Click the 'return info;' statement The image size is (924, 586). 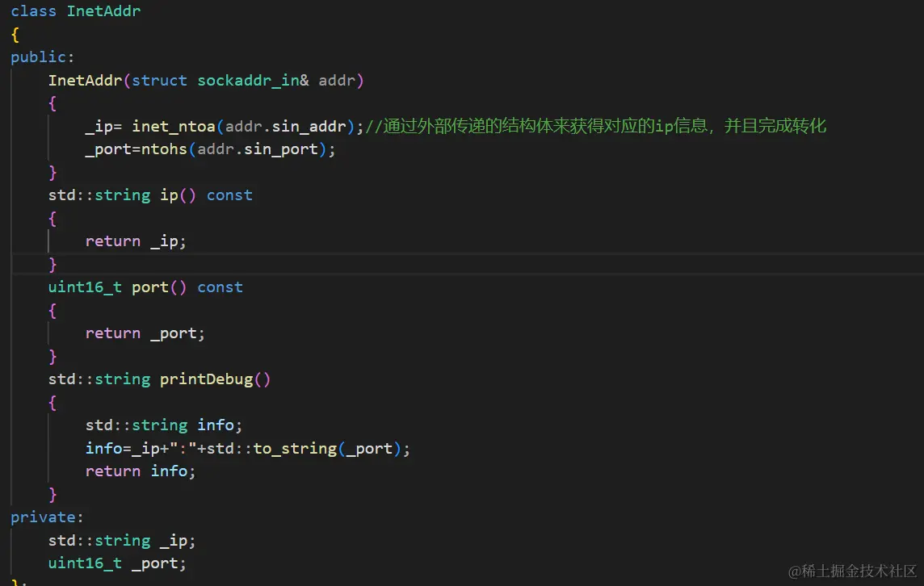(141, 471)
